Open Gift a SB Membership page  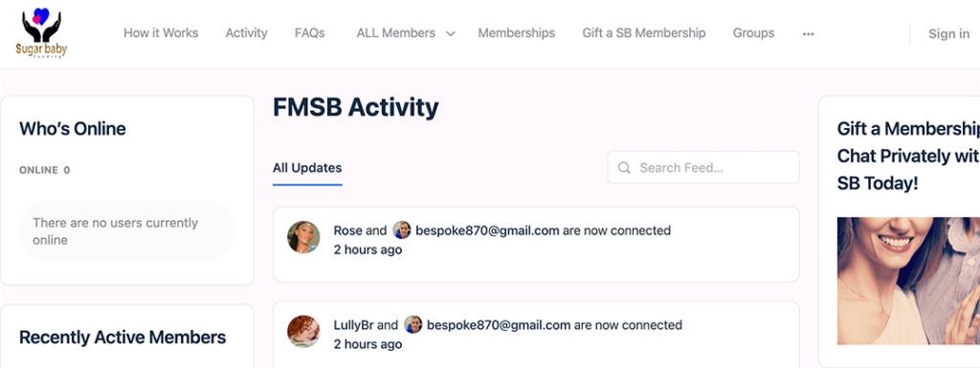[644, 33]
